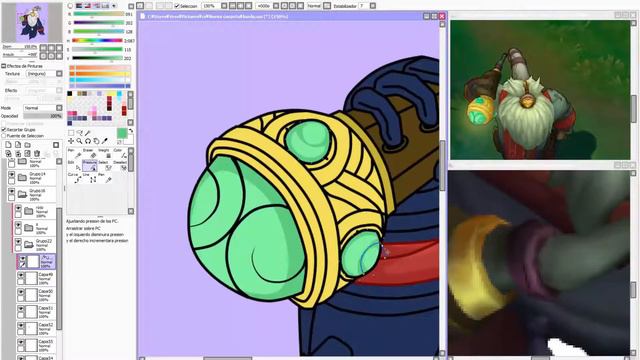Hide layer Capa50
This screenshot has width=640, height=360.
pos(20,292)
